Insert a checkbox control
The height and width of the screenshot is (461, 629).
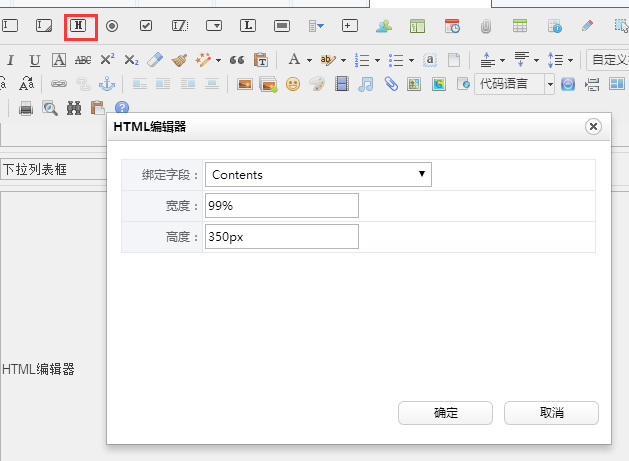click(x=146, y=26)
